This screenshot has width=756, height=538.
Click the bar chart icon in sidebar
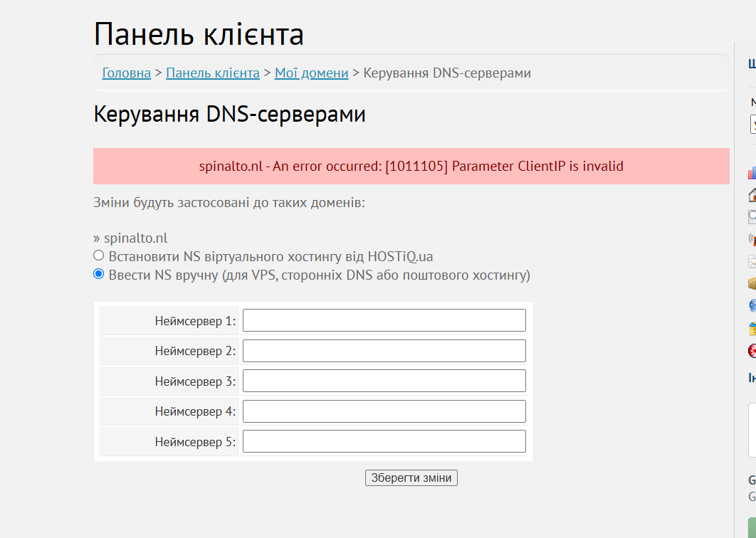pos(752,173)
